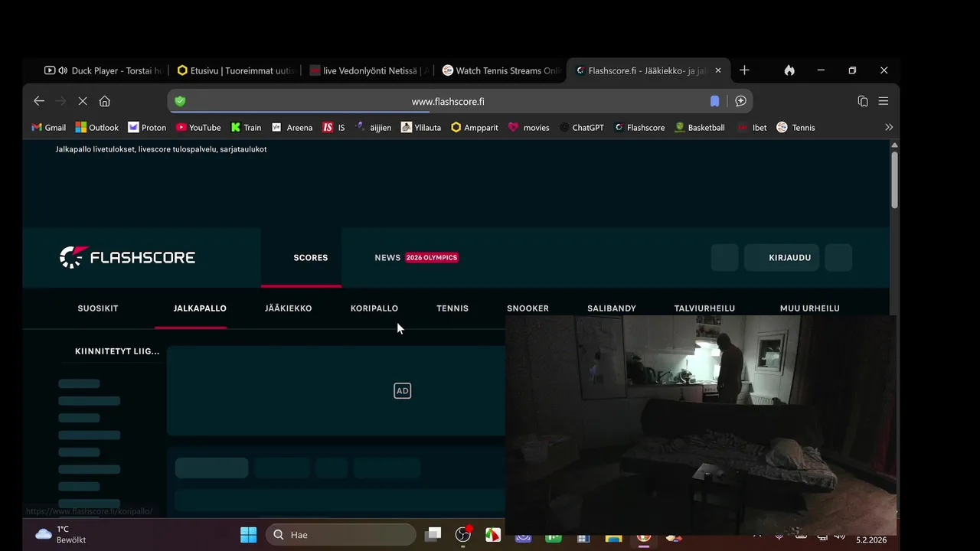Screen dimensions: 980x551
Task: Select TALVIURHEILU in the sports menu
Action: tap(704, 308)
